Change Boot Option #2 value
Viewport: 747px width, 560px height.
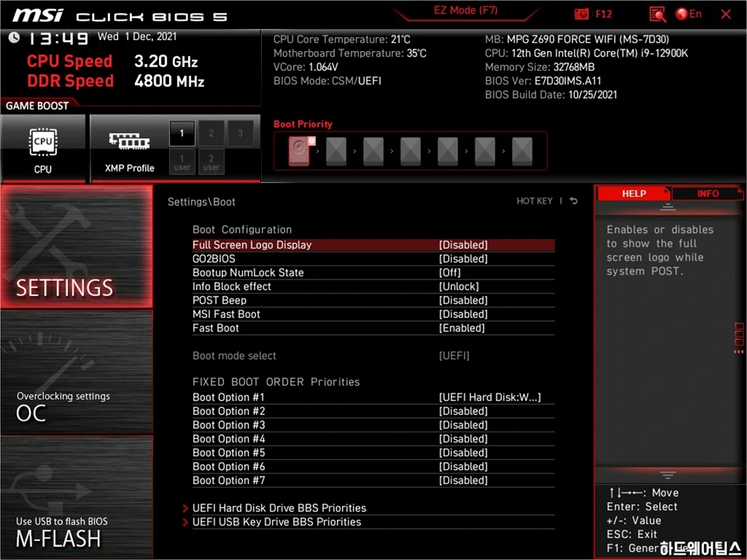[x=463, y=411]
